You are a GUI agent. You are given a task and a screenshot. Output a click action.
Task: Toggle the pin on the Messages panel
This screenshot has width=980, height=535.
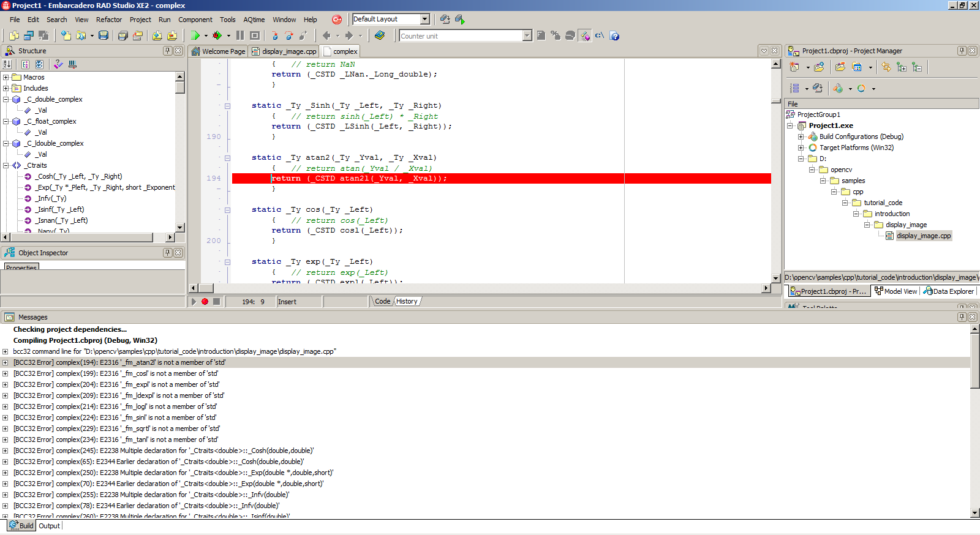(962, 317)
